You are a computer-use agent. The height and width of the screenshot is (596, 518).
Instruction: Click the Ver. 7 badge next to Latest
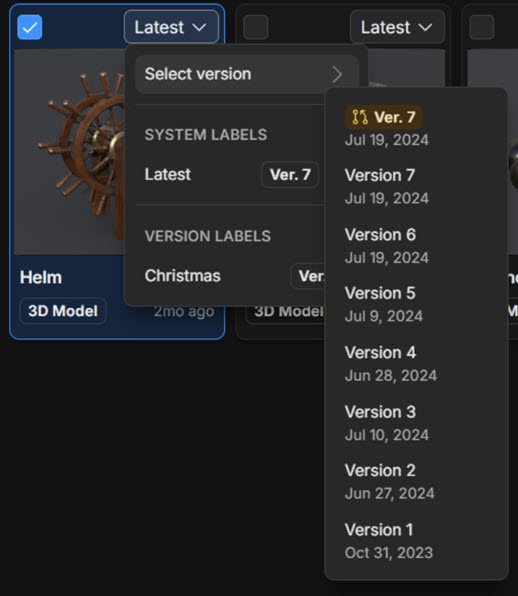pyautogui.click(x=290, y=174)
